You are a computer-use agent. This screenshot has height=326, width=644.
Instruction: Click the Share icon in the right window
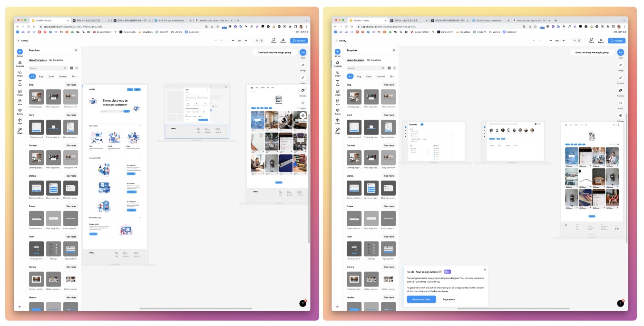(x=591, y=40)
